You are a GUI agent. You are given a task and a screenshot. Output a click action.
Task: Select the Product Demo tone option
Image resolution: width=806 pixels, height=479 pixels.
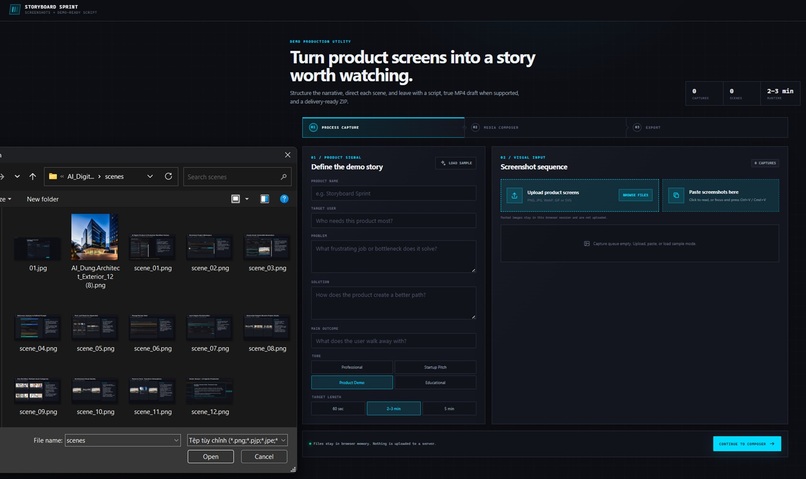click(x=352, y=382)
